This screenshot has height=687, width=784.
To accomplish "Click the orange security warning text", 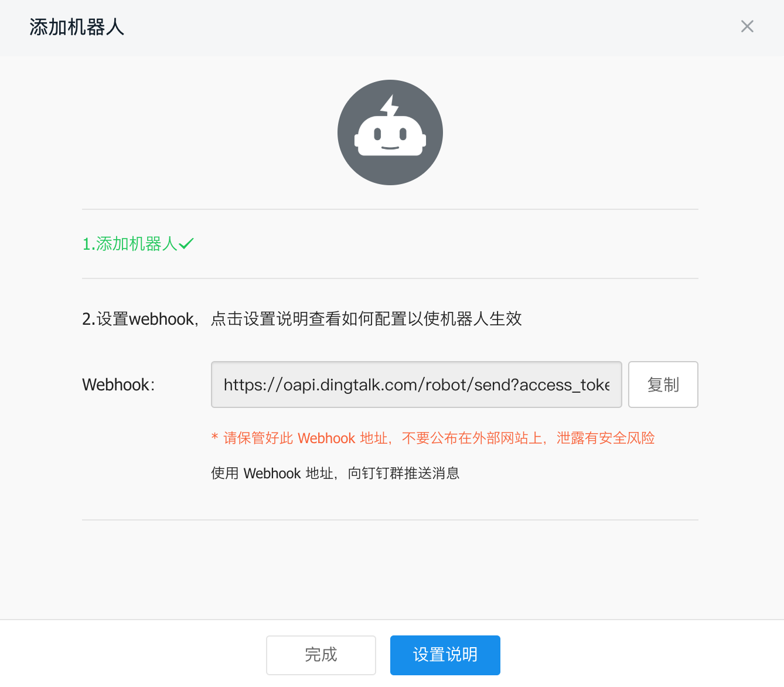I will click(432, 438).
